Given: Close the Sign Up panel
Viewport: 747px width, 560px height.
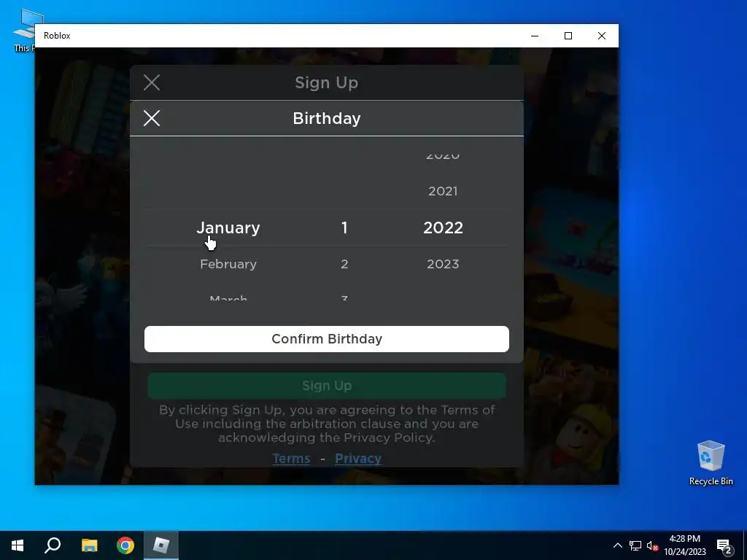Looking at the screenshot, I should click(152, 82).
